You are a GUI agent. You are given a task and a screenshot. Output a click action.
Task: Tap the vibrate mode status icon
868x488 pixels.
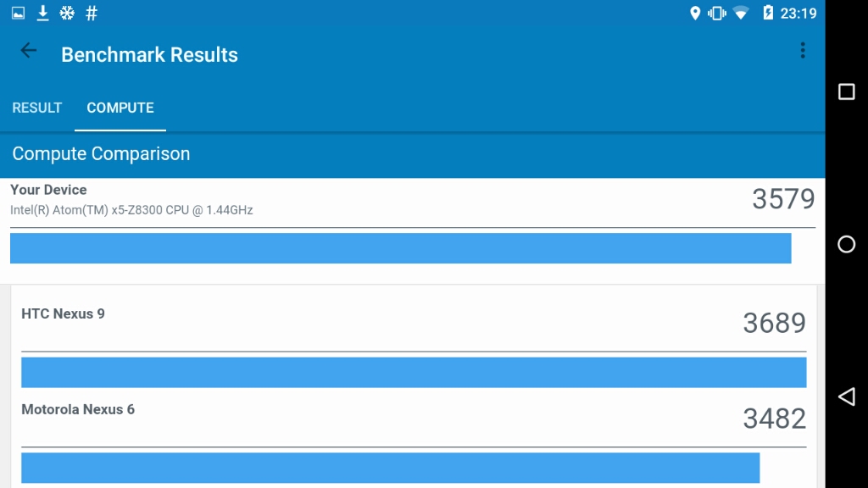coord(717,13)
